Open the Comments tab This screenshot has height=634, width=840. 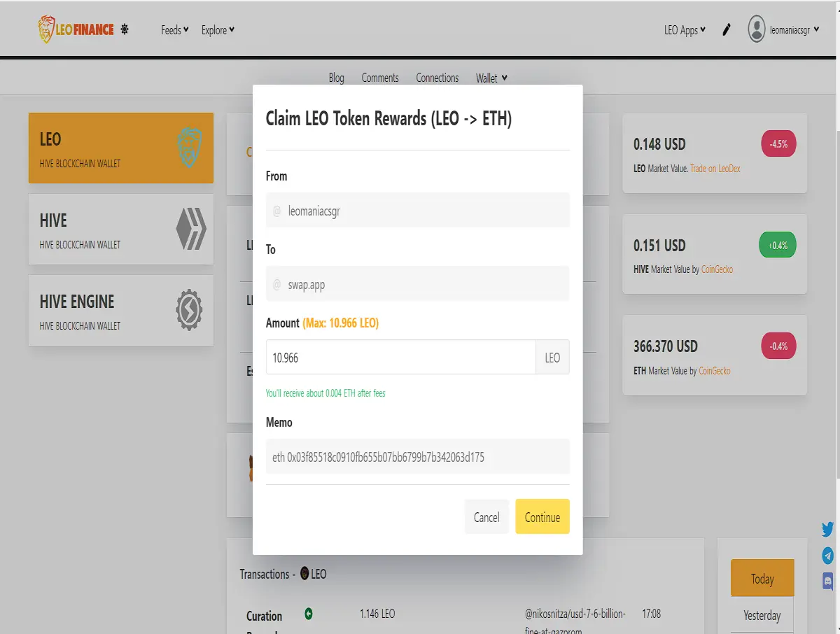(380, 78)
